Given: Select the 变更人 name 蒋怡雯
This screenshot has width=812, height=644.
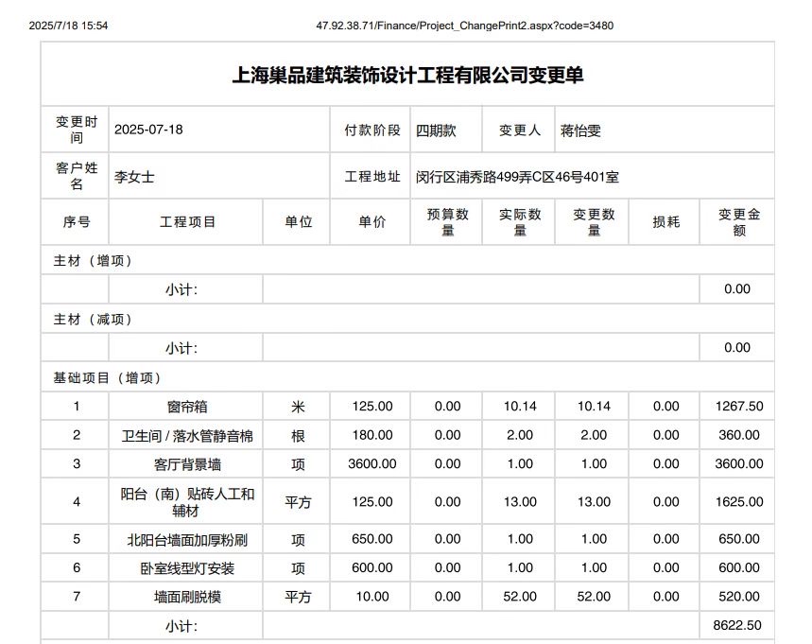Looking at the screenshot, I should tap(580, 131).
